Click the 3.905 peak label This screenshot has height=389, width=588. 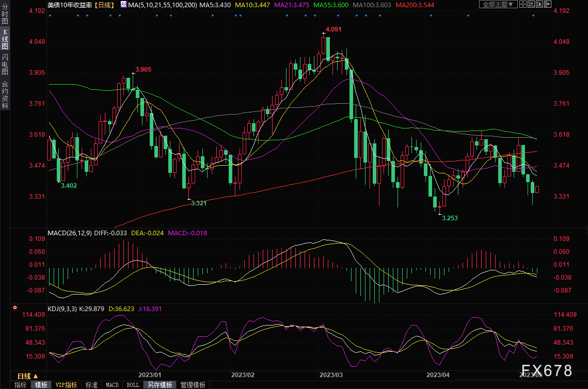(x=143, y=69)
